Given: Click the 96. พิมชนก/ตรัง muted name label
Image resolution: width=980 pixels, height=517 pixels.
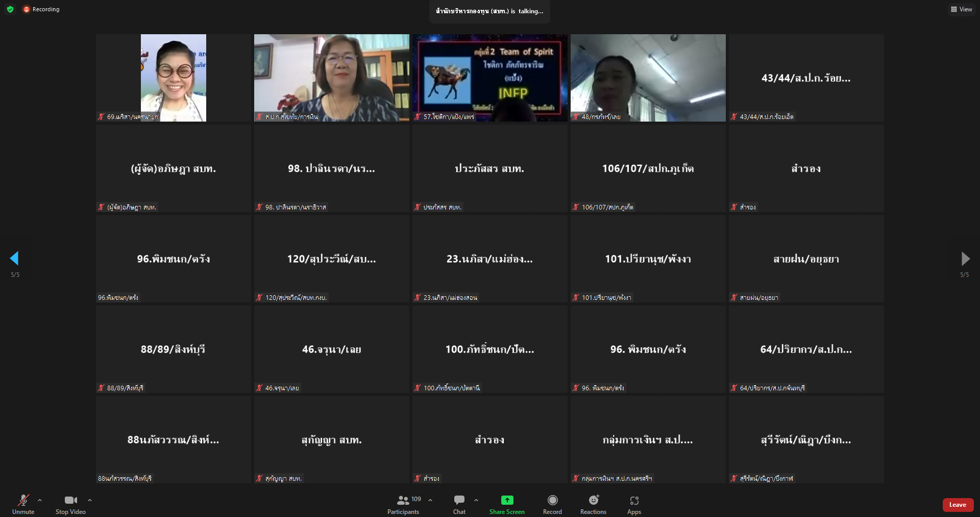Looking at the screenshot, I should coord(603,388).
